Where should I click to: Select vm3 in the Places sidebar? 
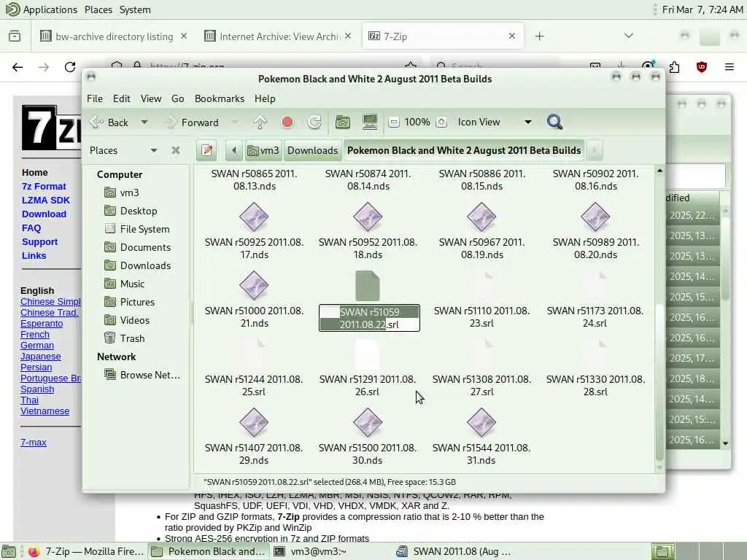[x=129, y=192]
